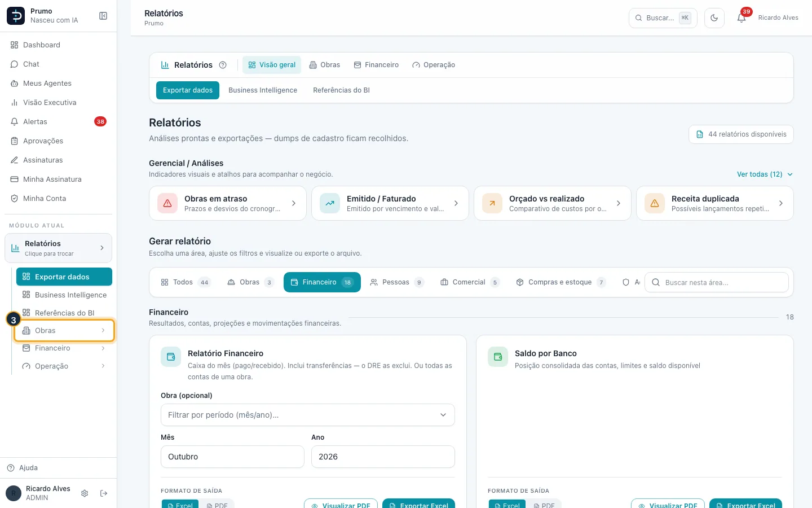The height and width of the screenshot is (508, 812).
Task: Expand Ver todas (12) analyses
Action: point(765,174)
